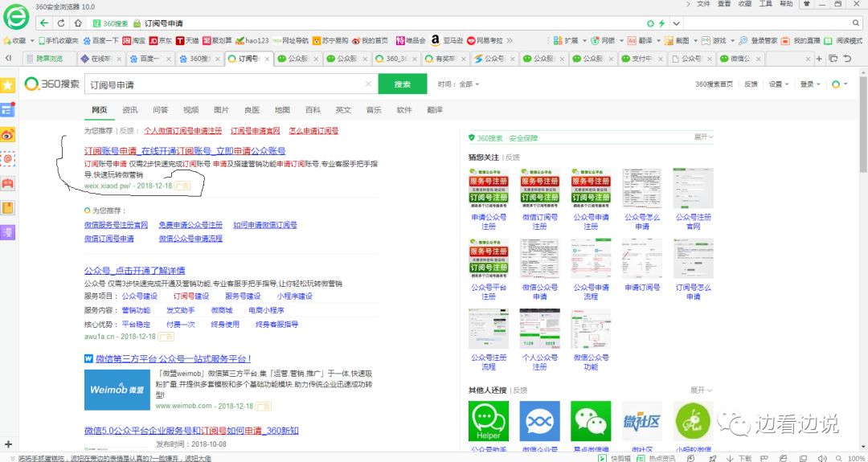Screen dimensions: 868x462
Task: Expand the 时间: 全部 time filter
Action: pyautogui.click(x=458, y=84)
